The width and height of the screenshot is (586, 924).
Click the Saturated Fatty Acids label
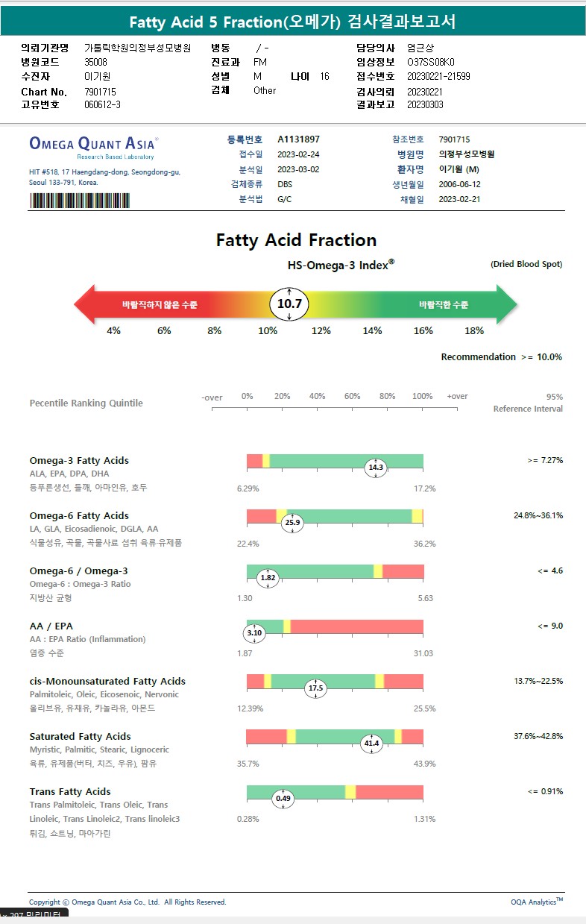pyautogui.click(x=80, y=736)
